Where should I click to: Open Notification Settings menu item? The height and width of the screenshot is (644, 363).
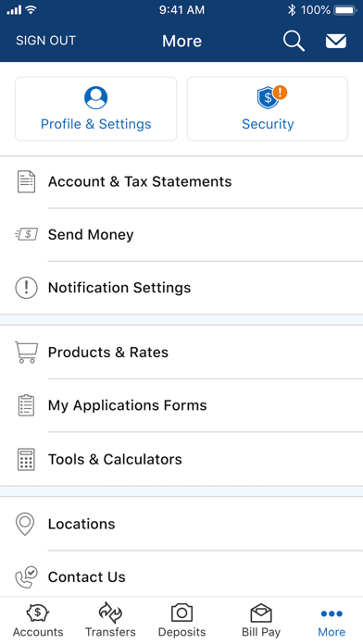181,288
